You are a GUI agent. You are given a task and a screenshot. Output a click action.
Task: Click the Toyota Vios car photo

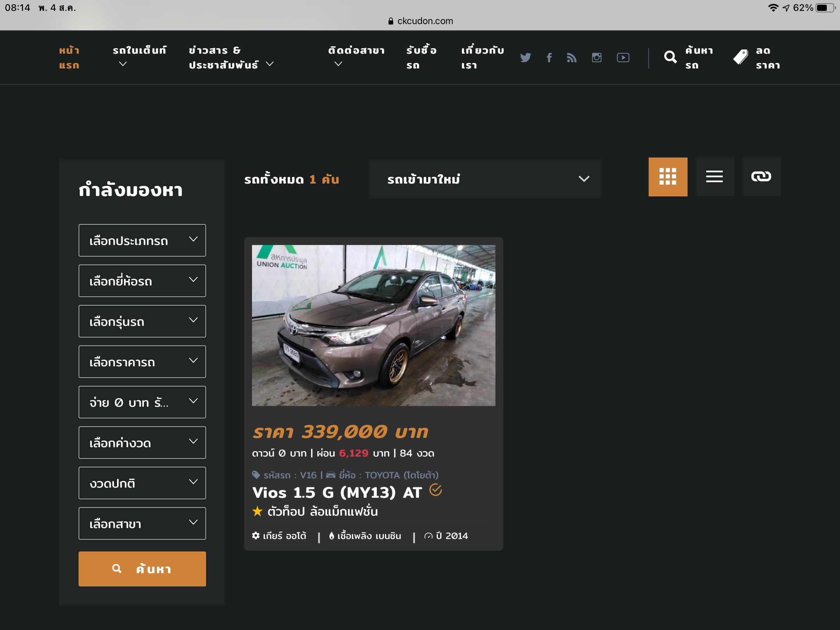pos(373,325)
